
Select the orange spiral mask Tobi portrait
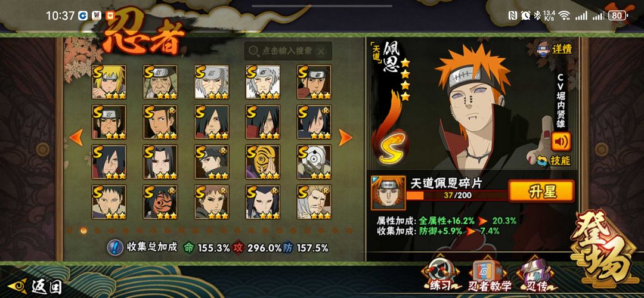pos(263,162)
